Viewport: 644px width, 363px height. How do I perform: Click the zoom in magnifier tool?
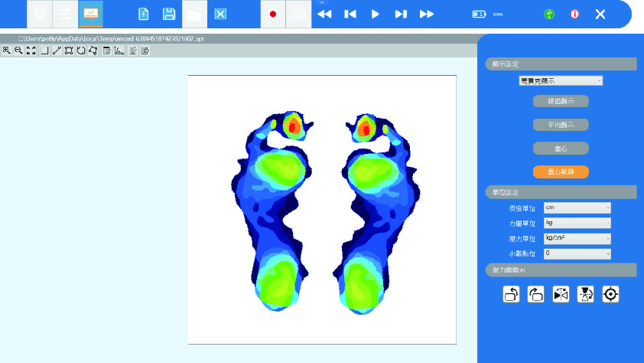7,51
